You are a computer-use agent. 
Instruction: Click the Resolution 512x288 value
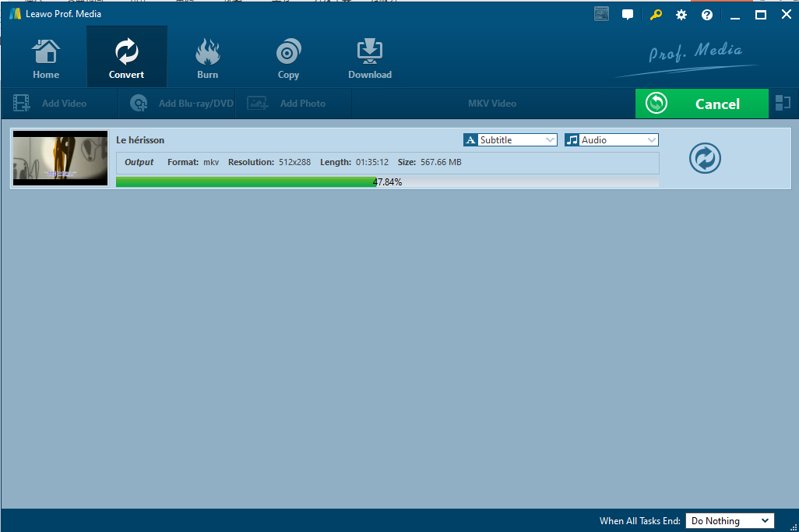[294, 162]
